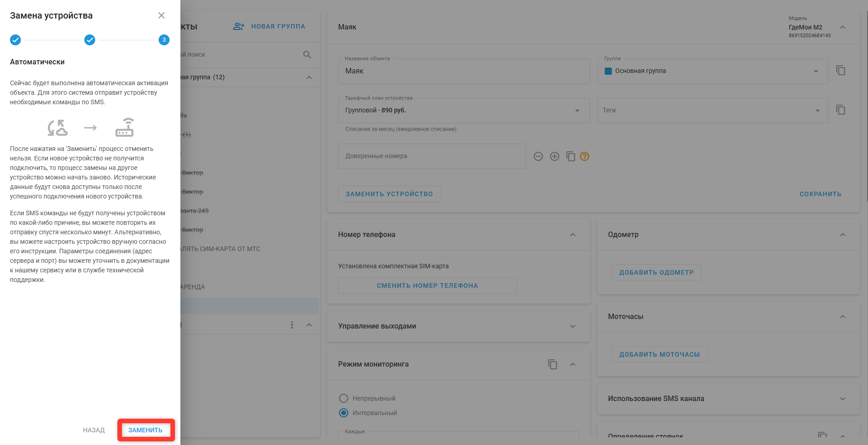Viewport: 868px width, 445px height.
Task: Copy trusted numbers with the copy icon
Action: (571, 156)
